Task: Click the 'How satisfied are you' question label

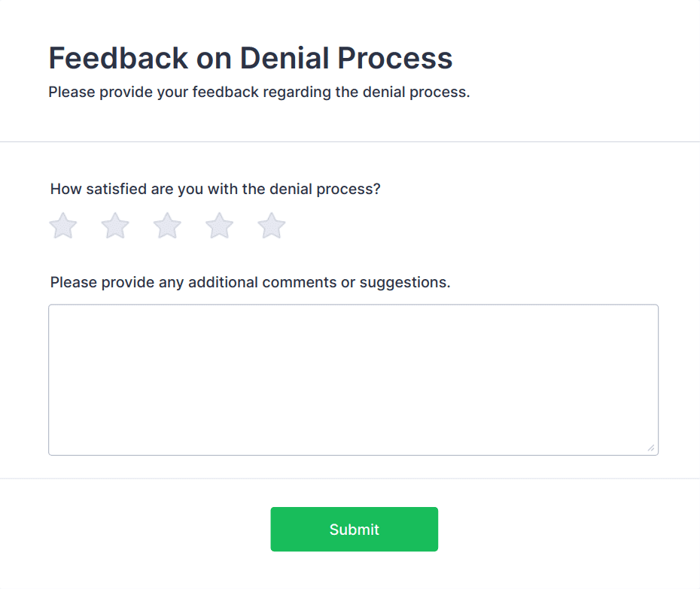Action: point(215,189)
